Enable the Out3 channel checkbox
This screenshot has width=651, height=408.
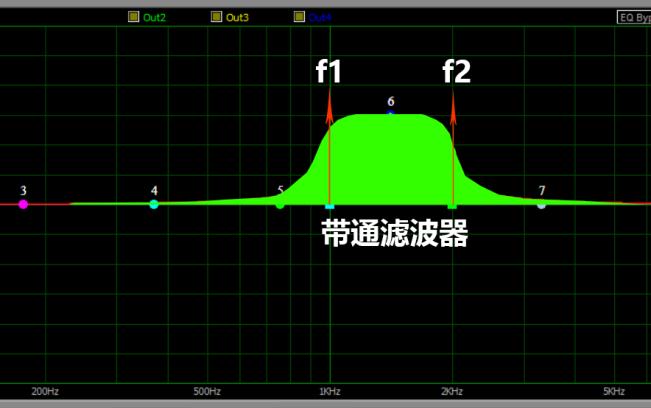point(216,17)
